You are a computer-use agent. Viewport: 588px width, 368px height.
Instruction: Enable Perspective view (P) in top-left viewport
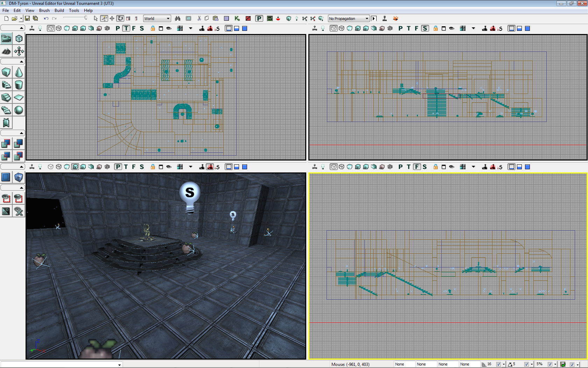pyautogui.click(x=118, y=28)
